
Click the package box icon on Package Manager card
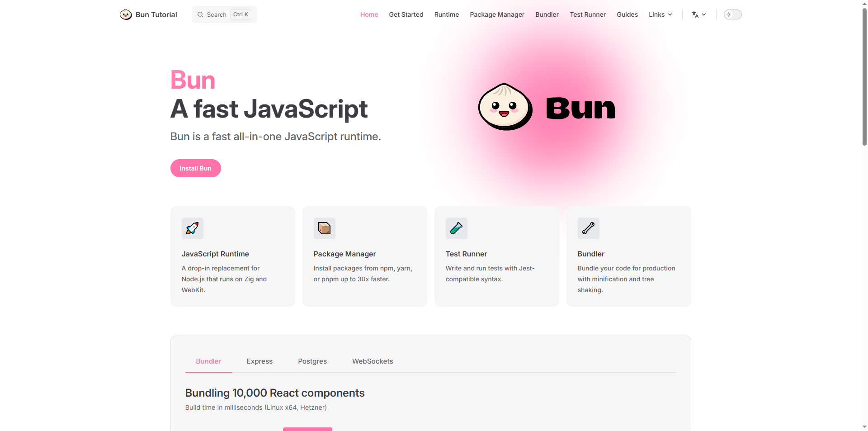(x=325, y=228)
